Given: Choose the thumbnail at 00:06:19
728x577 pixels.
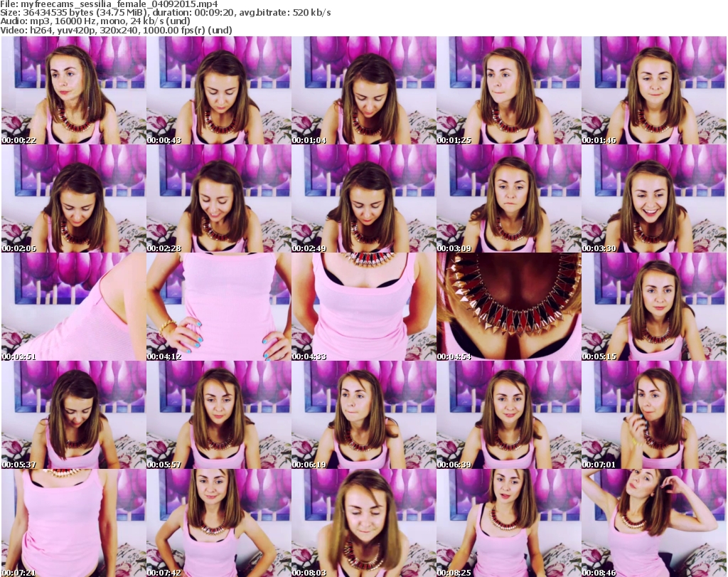Looking at the screenshot, I should (x=364, y=415).
